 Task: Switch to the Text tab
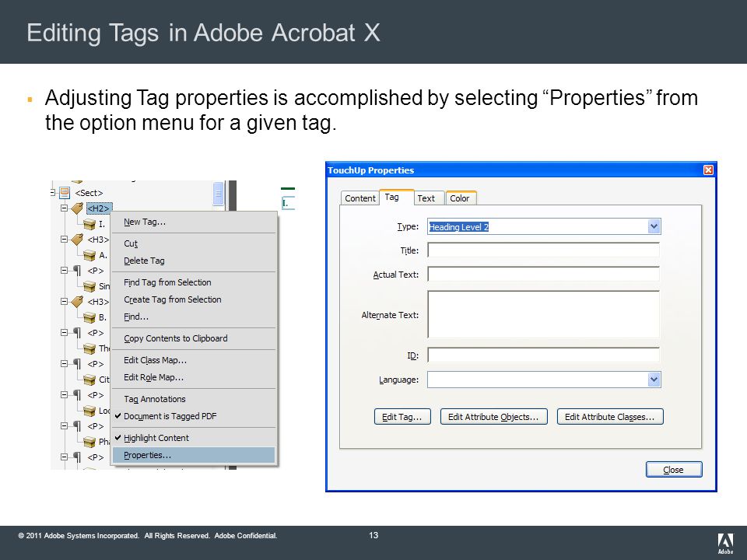click(x=429, y=198)
